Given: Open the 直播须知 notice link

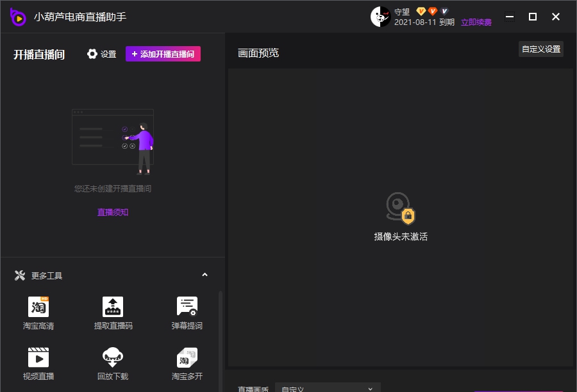Looking at the screenshot, I should [113, 212].
